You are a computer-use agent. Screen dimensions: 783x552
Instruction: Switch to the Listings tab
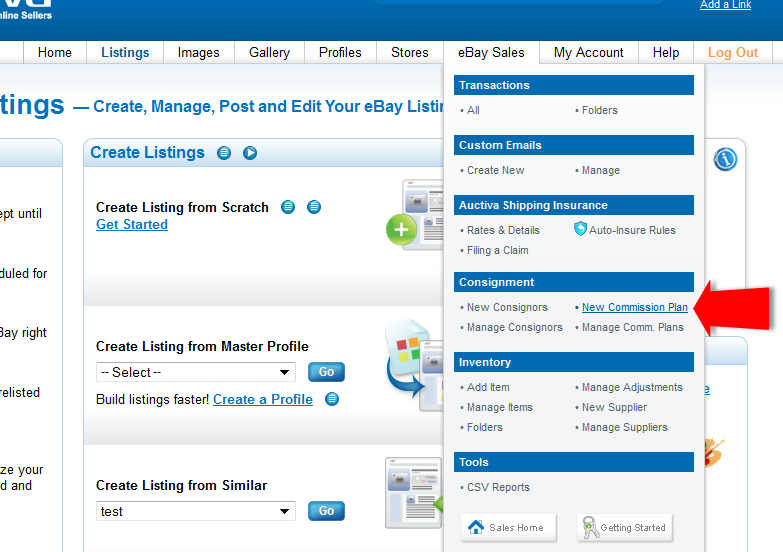click(125, 52)
